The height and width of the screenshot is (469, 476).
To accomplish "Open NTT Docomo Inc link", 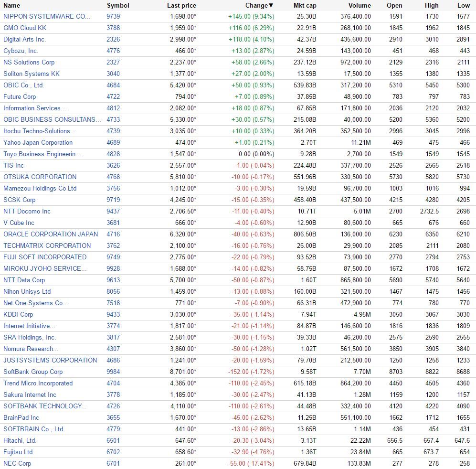I will coord(27,212).
